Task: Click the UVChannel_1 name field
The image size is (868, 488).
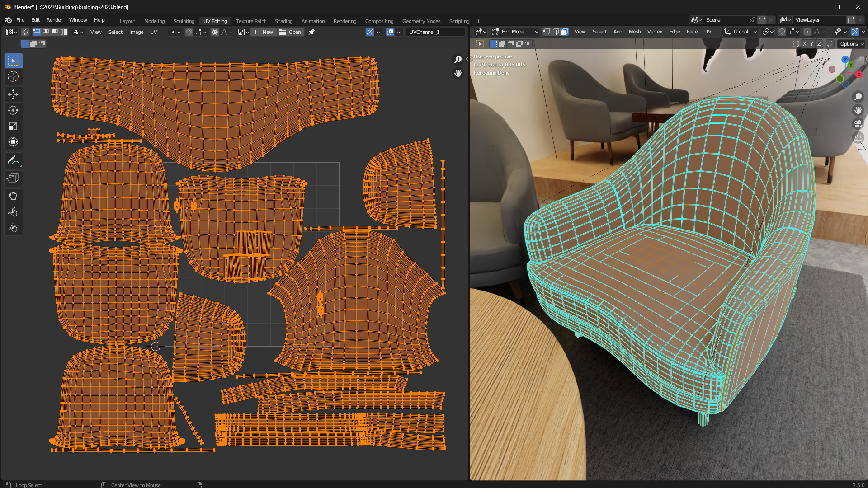Action: 435,32
